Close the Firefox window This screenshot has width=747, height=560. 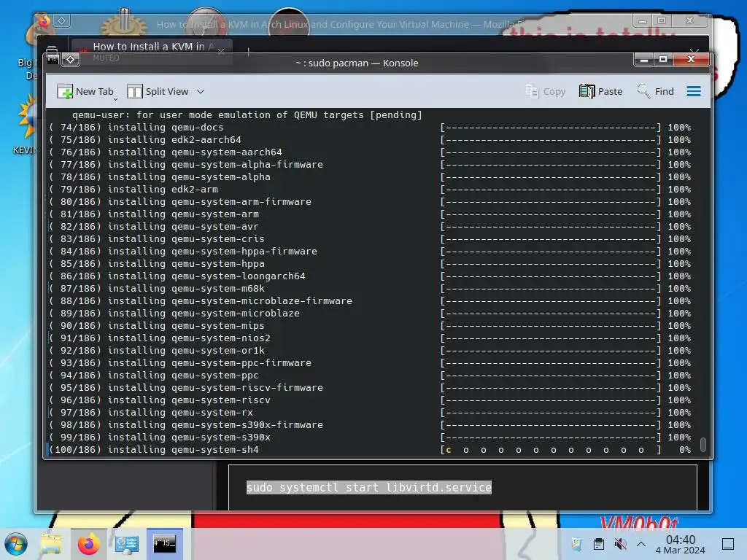coord(689,21)
